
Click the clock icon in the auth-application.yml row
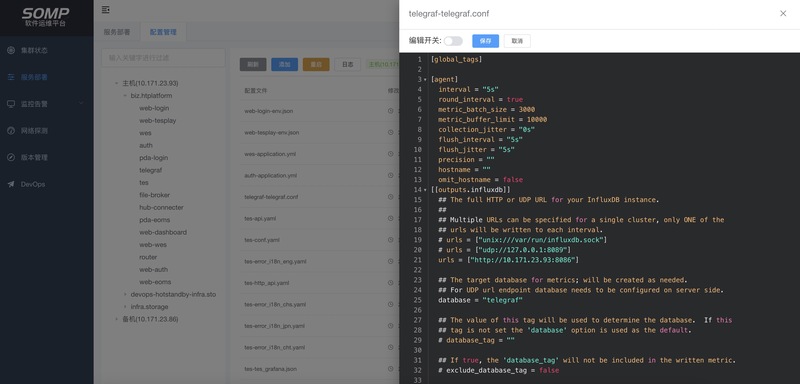(391, 175)
